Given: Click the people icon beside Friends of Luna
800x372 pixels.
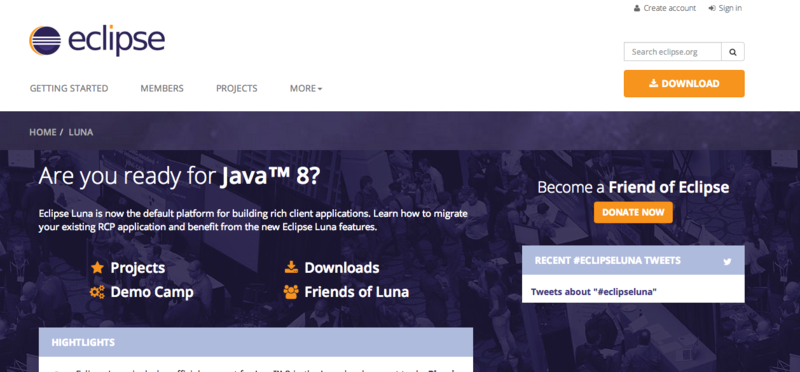Looking at the screenshot, I should pyautogui.click(x=291, y=292).
